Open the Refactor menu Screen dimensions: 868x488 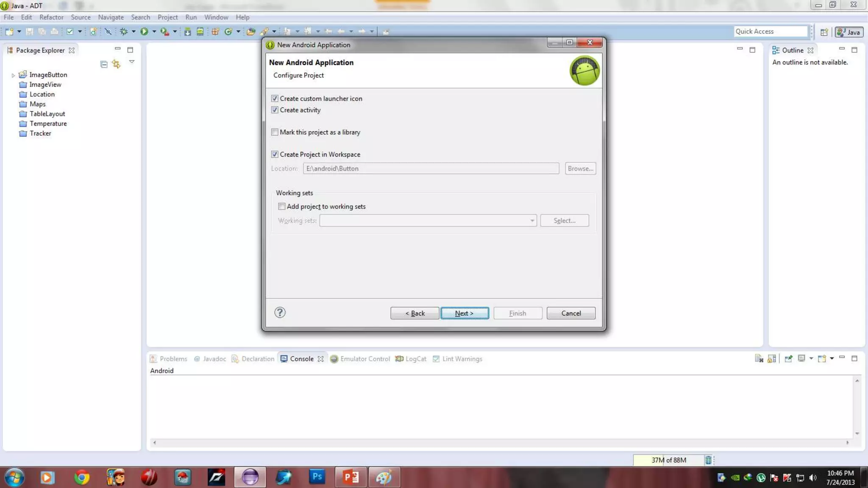(51, 17)
